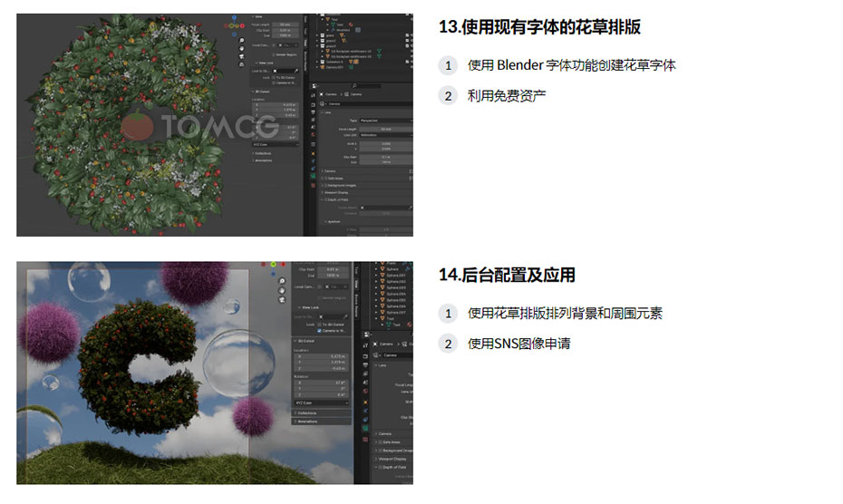
Task: Switch perspective/orthographic icon in top Blender viewport
Action: tap(241, 64)
